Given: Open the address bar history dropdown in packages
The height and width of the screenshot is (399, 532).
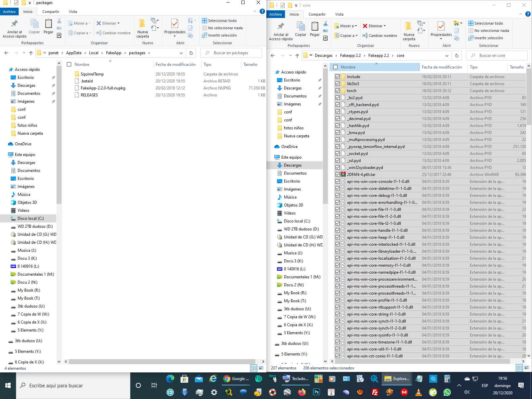Looking at the screenshot, I should [x=181, y=53].
